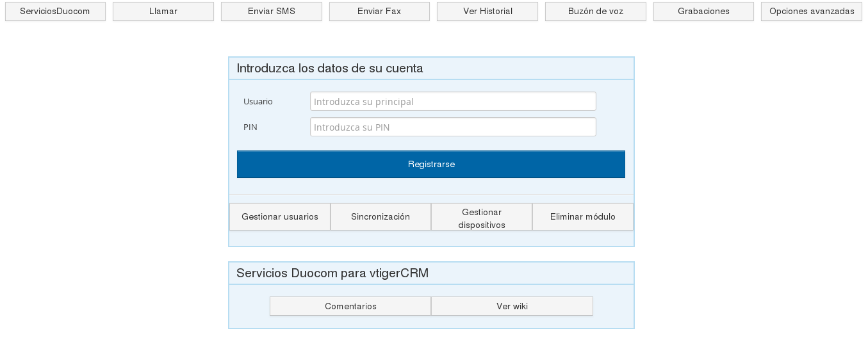868x340 pixels.
Task: Open Gestionar dispositivos
Action: point(482,218)
